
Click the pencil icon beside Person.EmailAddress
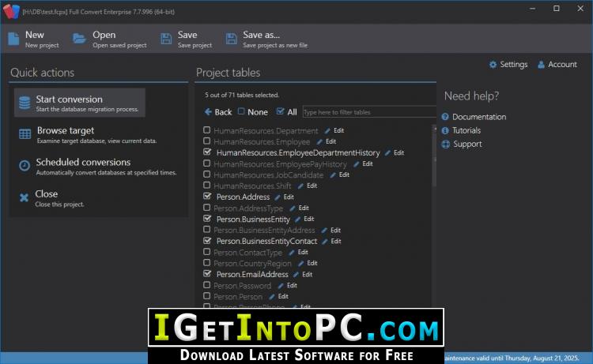296,275
